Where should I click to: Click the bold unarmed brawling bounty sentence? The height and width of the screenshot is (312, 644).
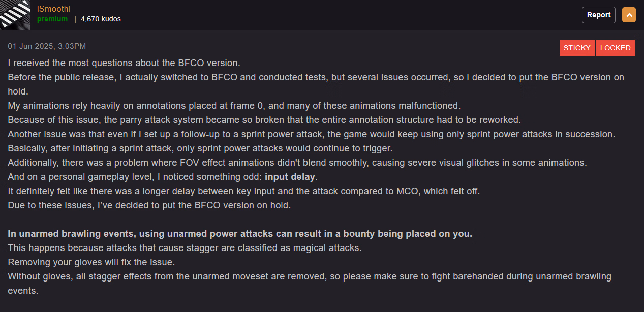(240, 234)
